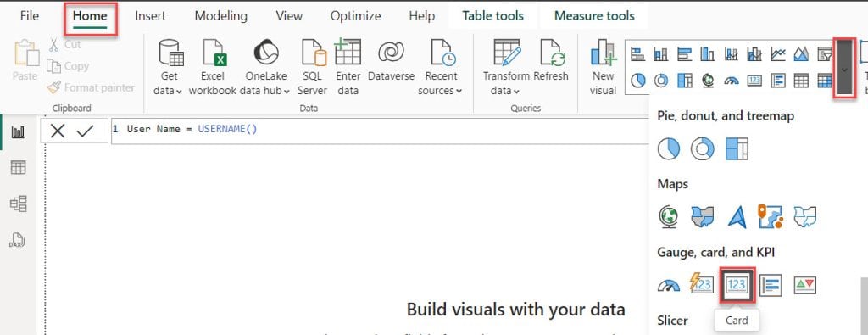Add a New visual
The height and width of the screenshot is (335, 868).
click(603, 68)
